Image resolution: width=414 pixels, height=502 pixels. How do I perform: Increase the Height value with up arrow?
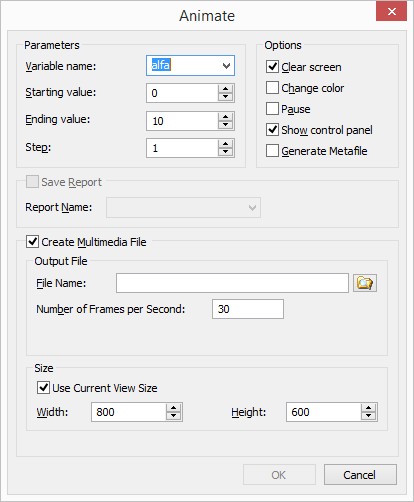[x=368, y=408]
